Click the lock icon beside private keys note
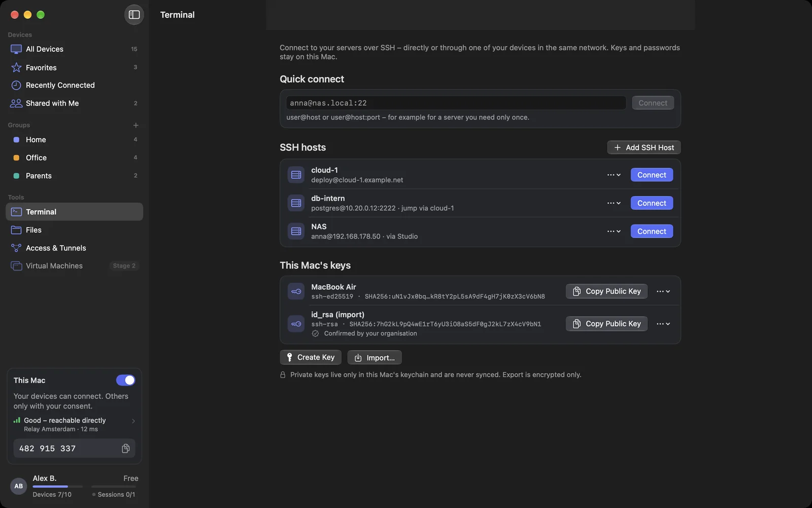Image resolution: width=812 pixels, height=508 pixels. click(283, 375)
